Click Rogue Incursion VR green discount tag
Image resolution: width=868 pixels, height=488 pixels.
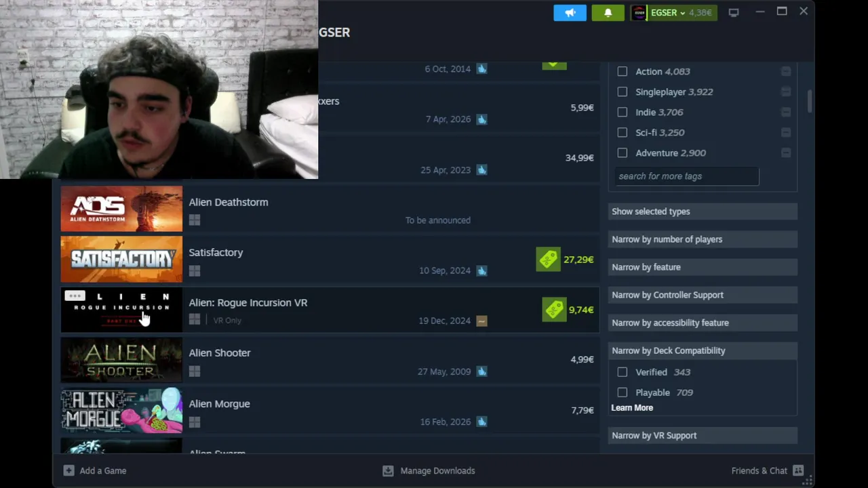(x=554, y=309)
